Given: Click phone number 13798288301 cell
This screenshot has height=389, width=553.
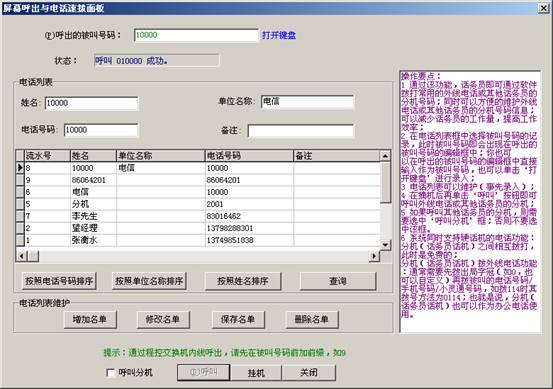Looking at the screenshot, I should click(x=249, y=228).
